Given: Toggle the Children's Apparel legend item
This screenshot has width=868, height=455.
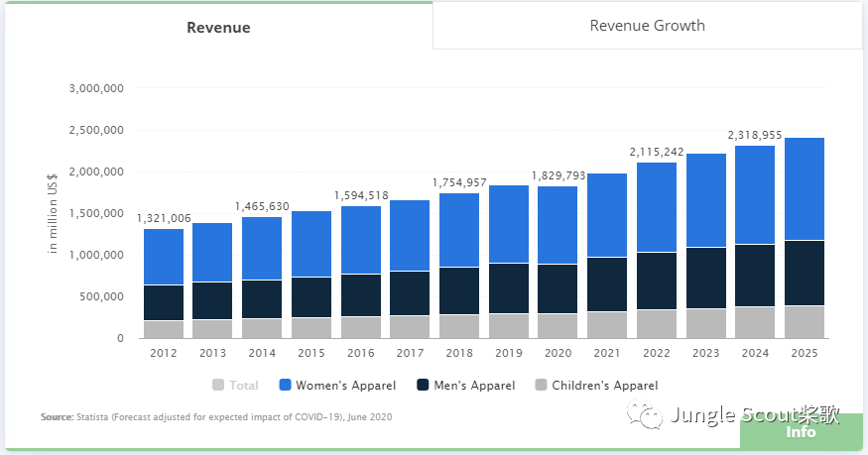Looking at the screenshot, I should tap(597, 386).
